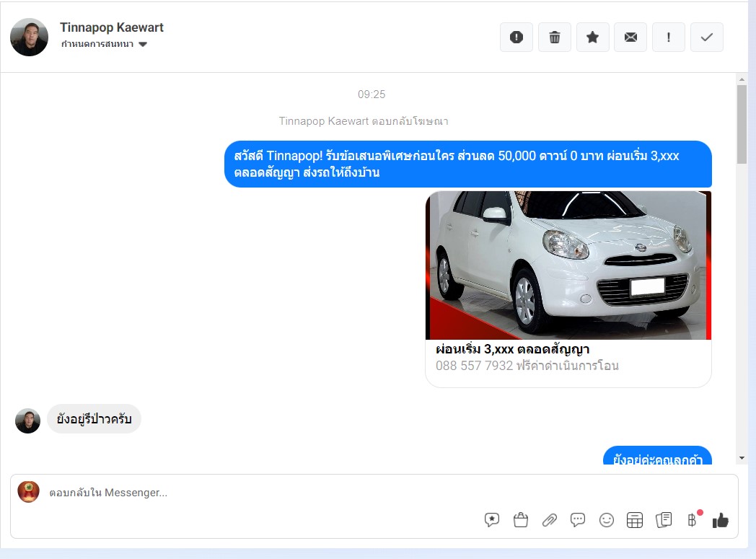Attach a file using the paperclip icon
This screenshot has height=559, width=756.
point(549,520)
